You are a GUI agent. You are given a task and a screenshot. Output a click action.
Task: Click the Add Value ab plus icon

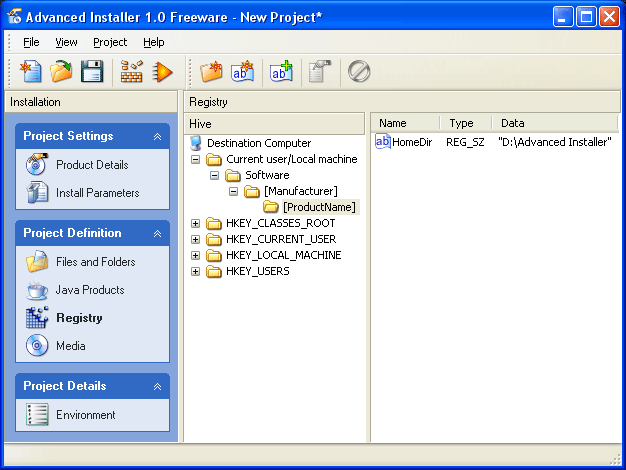(281, 72)
